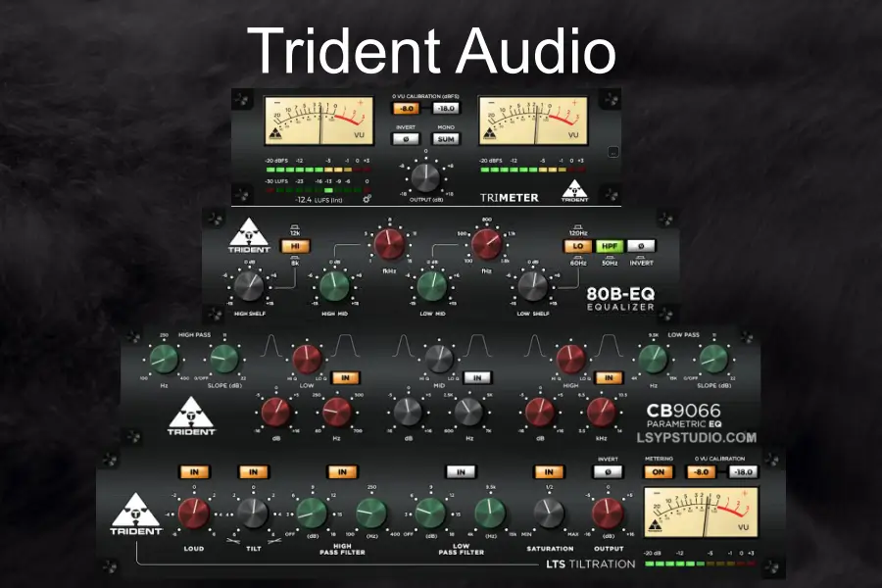Click the Trident logo on the TriMeter panel
882x588 pixels.
point(576,192)
